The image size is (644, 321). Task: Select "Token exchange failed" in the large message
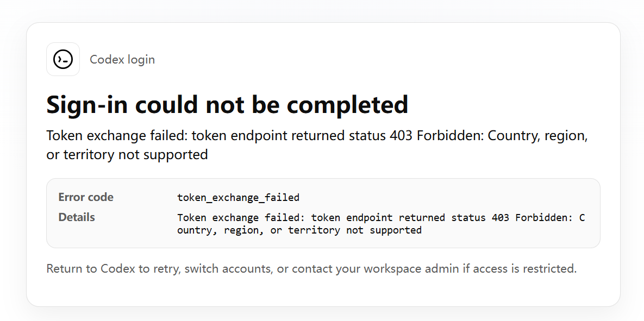pyautogui.click(x=117, y=135)
